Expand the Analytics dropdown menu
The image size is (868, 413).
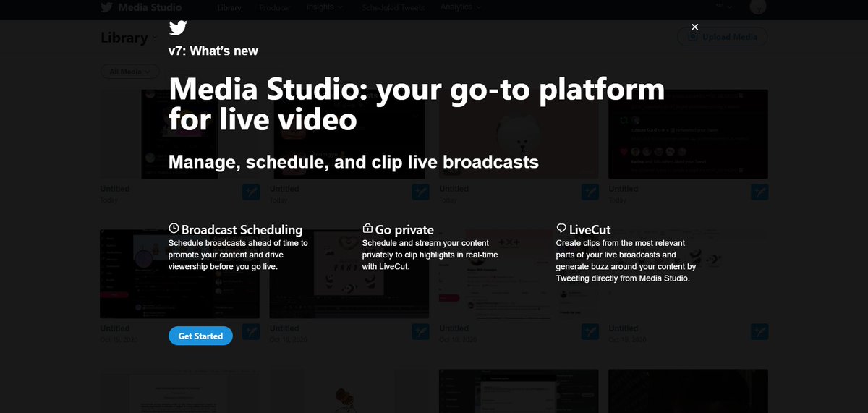[x=461, y=7]
